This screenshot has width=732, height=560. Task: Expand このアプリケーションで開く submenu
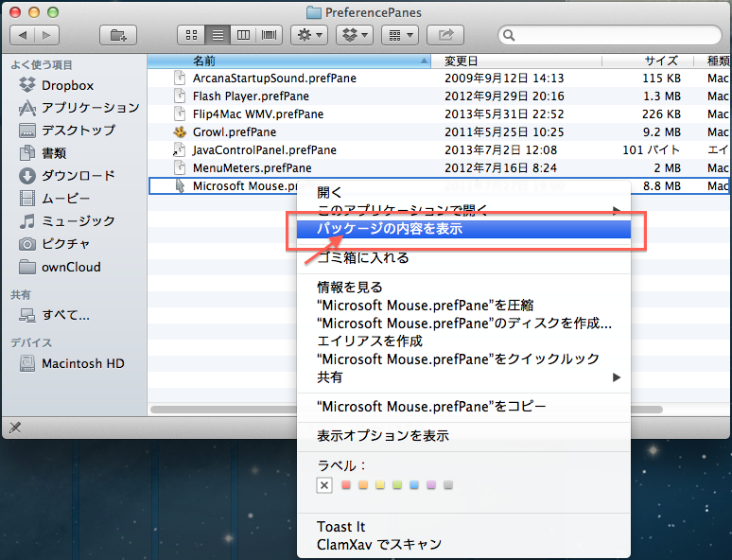tap(463, 210)
